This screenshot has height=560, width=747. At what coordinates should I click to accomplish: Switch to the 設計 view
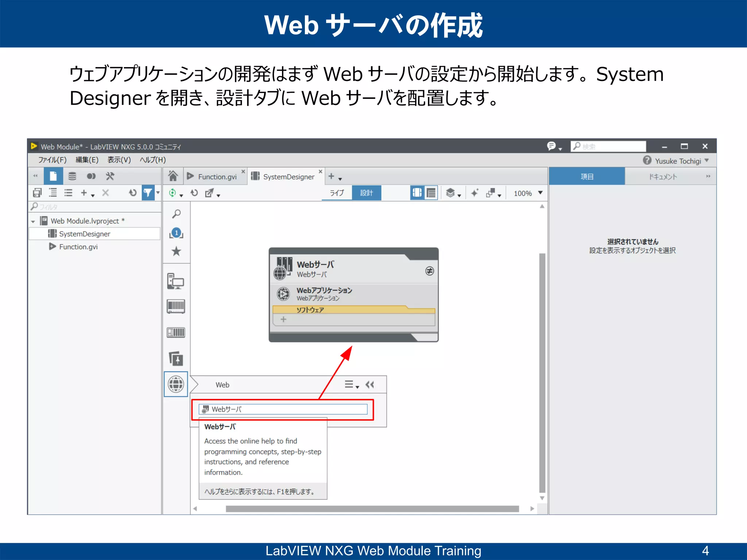[x=367, y=193]
